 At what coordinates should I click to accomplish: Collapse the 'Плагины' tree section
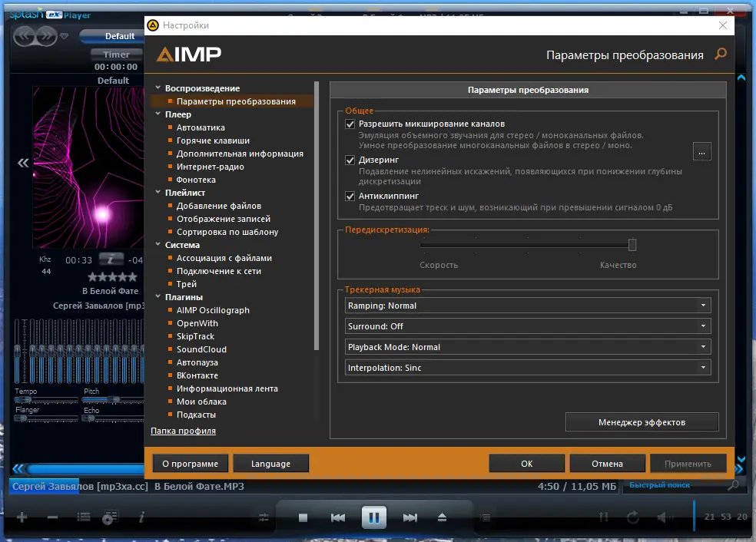click(157, 296)
